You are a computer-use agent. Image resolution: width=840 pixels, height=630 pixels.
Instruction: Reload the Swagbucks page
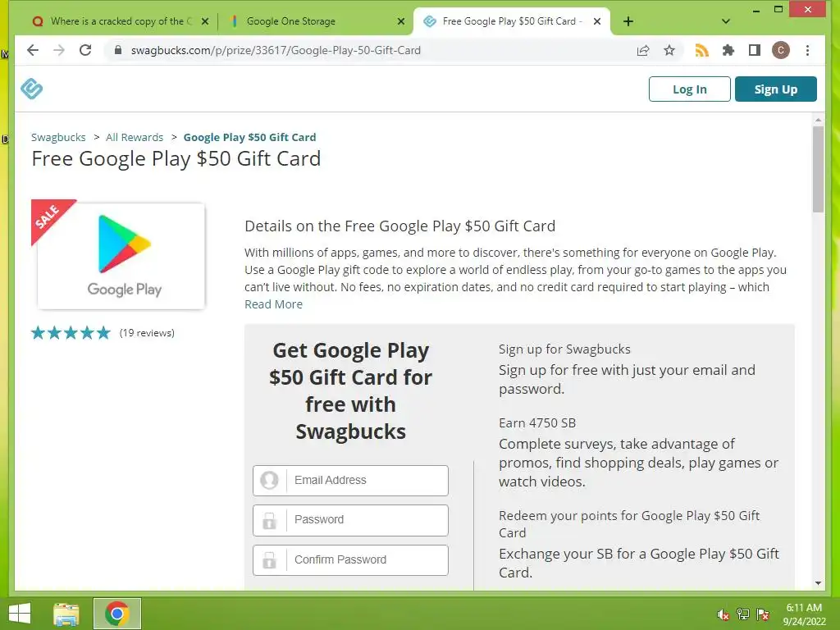click(x=85, y=50)
